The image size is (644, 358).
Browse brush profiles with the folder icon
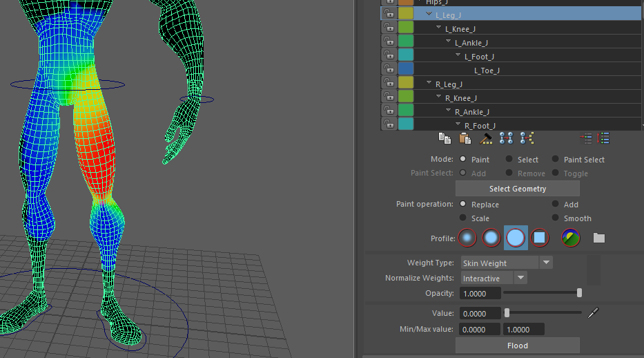pyautogui.click(x=598, y=238)
